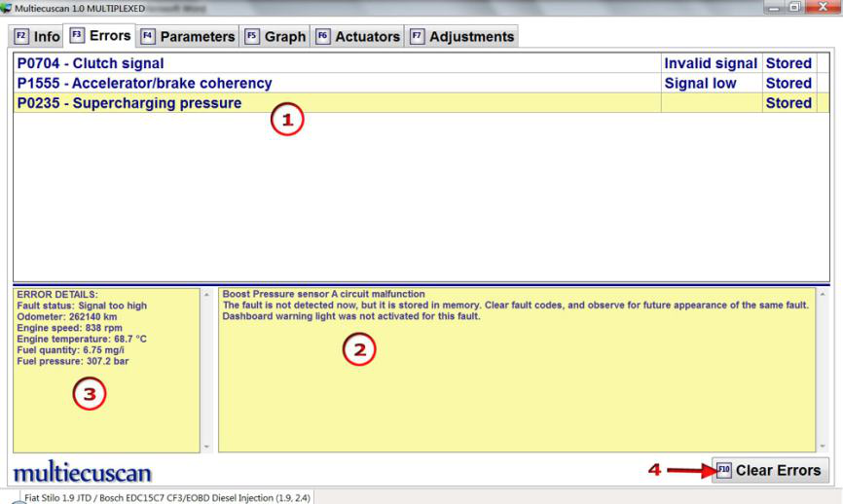Click the Fiat Stilo 1.9 JTD status bar text
This screenshot has width=843, height=504.
167,497
